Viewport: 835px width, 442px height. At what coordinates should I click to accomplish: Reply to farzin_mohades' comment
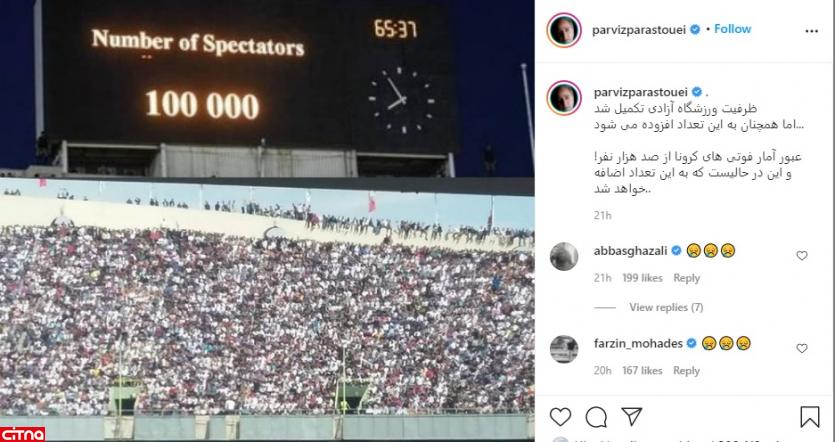[686, 371]
